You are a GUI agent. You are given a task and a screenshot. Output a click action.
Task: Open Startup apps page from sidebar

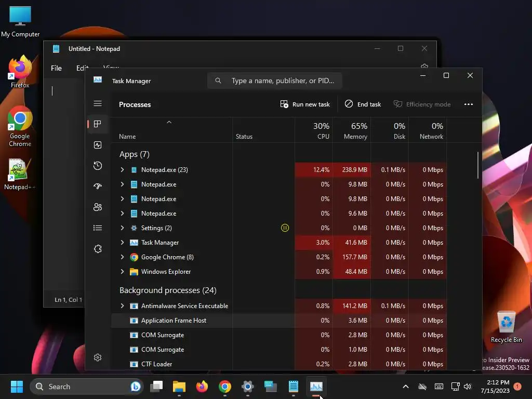pyautogui.click(x=98, y=187)
